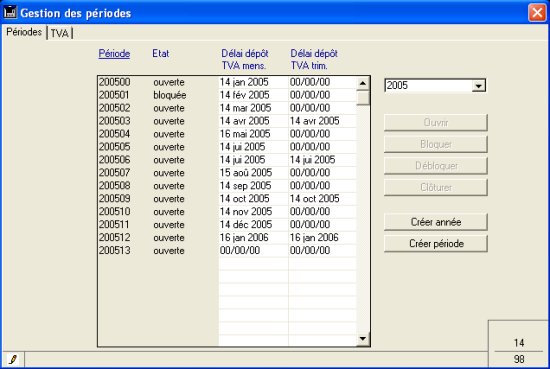Click the scrollbar thumb in period list
This screenshot has width=550, height=369.
coord(363,98)
